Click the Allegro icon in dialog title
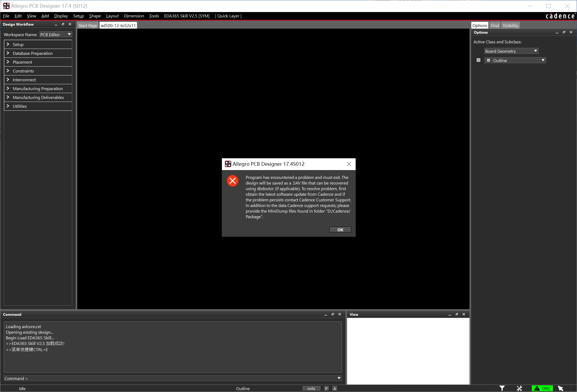The height and width of the screenshot is (392, 577). [x=228, y=164]
